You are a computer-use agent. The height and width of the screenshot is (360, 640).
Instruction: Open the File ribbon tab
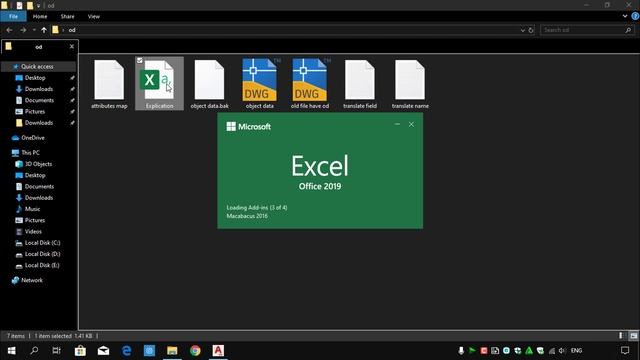[x=13, y=16]
